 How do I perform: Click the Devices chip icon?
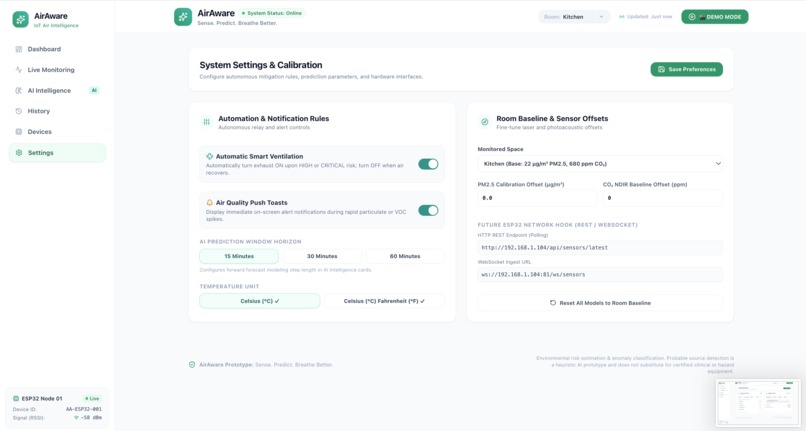pyautogui.click(x=19, y=132)
